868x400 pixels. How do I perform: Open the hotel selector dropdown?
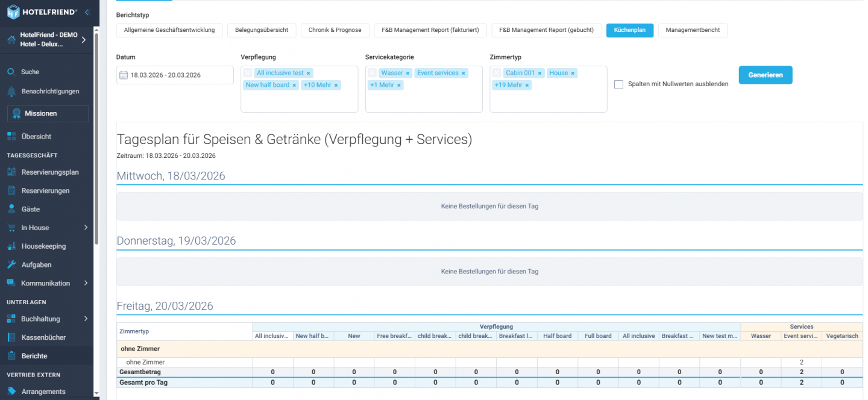point(83,40)
